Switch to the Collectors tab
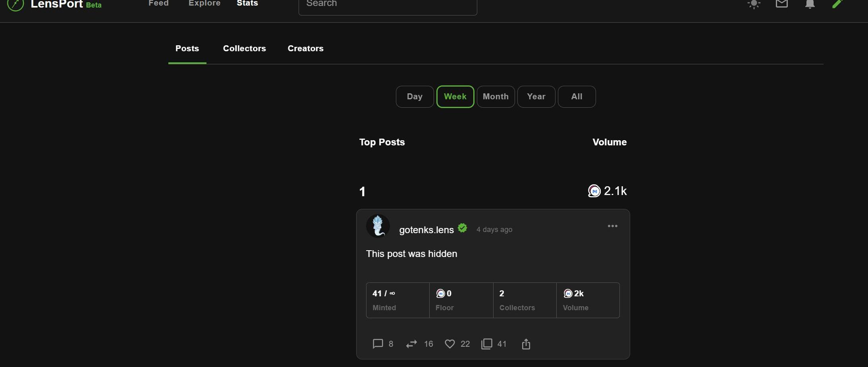 pos(244,48)
